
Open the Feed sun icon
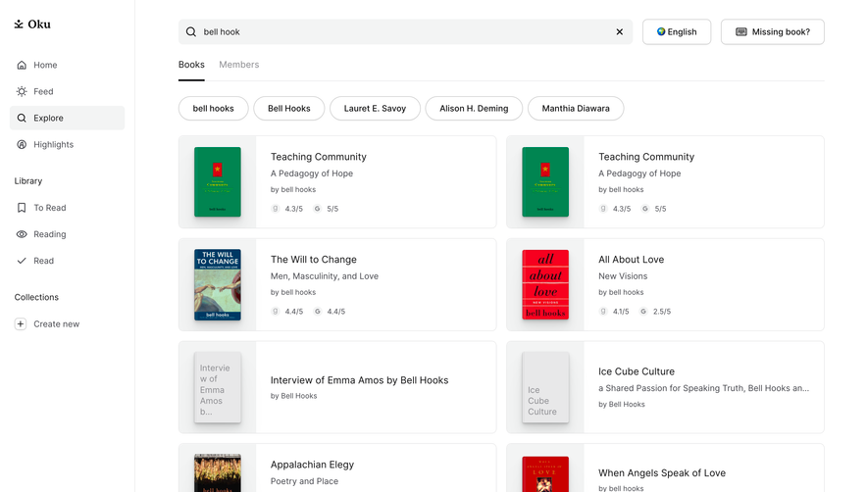(x=22, y=91)
